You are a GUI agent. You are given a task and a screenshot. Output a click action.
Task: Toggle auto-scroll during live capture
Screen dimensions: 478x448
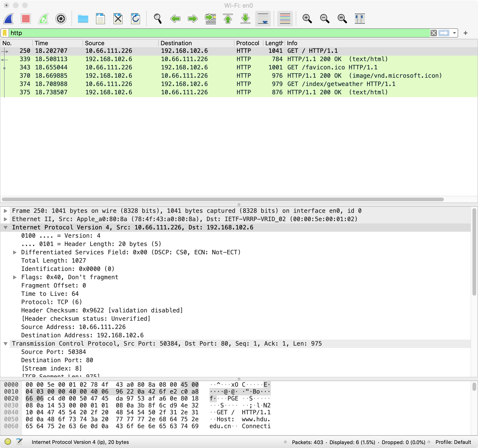point(263,18)
